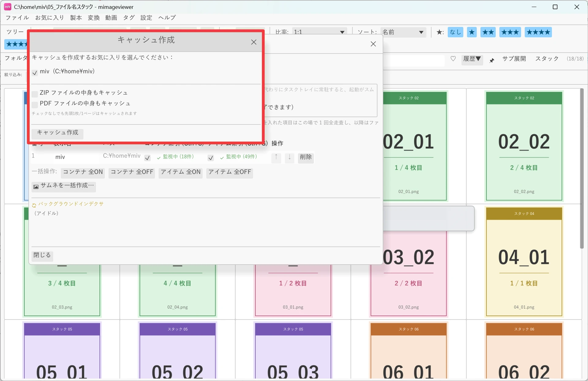Close the settings dialog behind the cache dialog

point(373,44)
